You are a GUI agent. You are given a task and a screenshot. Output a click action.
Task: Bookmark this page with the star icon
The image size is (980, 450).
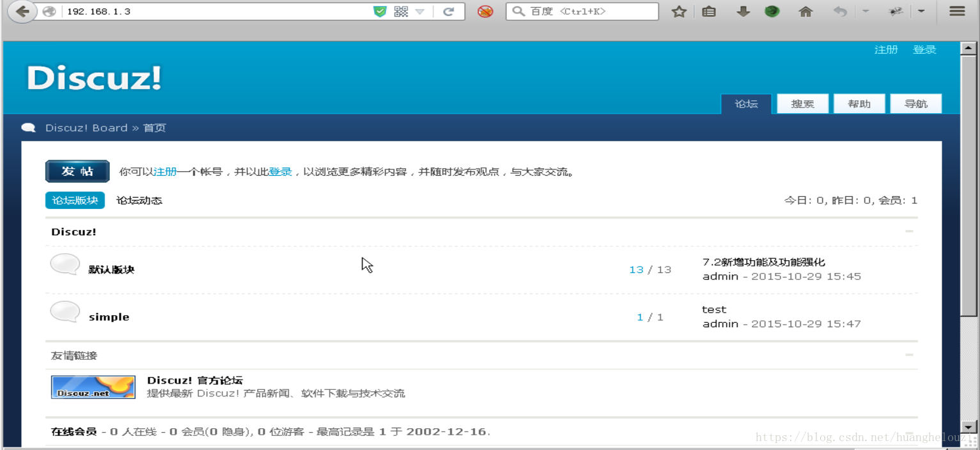point(679,12)
